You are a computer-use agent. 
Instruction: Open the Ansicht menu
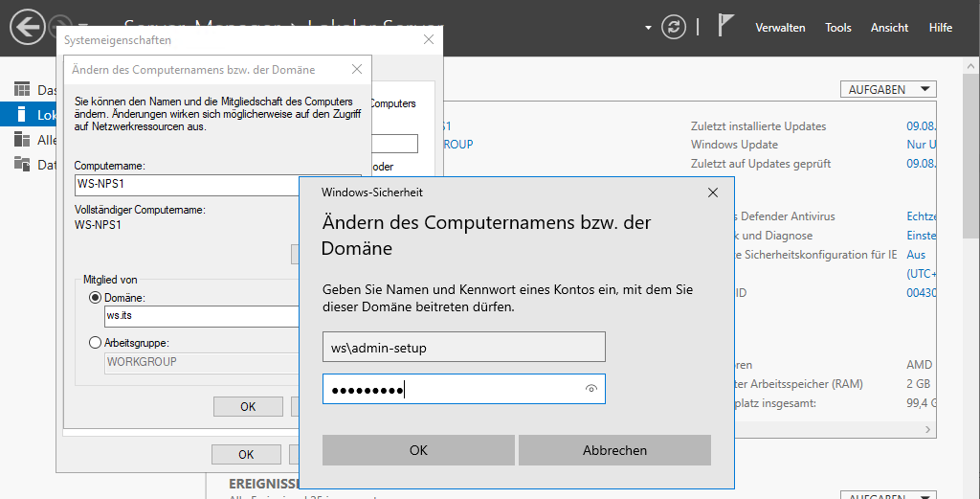pos(889,28)
